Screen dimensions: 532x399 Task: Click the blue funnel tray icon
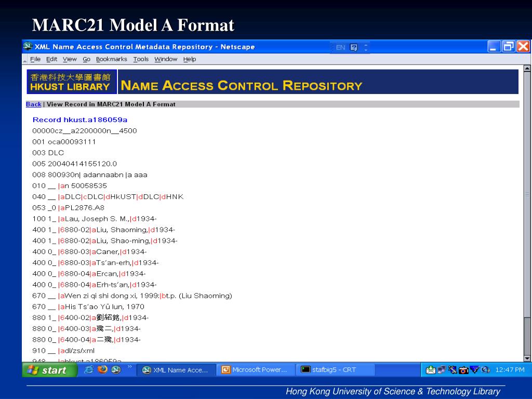(x=475, y=369)
